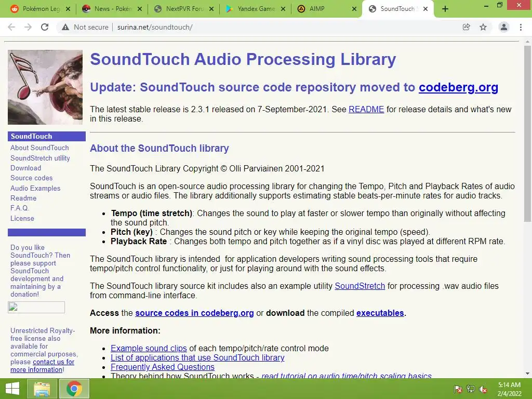Viewport: 532px width, 399px height.
Task: Open the Readme sidebar link
Action: pos(23,198)
